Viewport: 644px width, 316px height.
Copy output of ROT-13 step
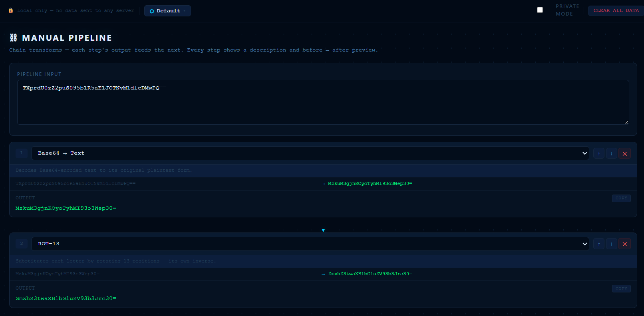(621, 288)
